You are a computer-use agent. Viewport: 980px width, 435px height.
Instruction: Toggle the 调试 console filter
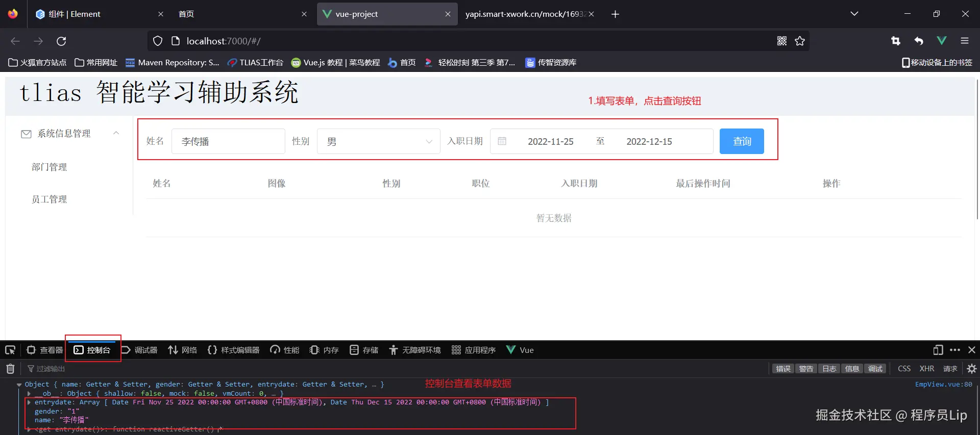coord(875,369)
